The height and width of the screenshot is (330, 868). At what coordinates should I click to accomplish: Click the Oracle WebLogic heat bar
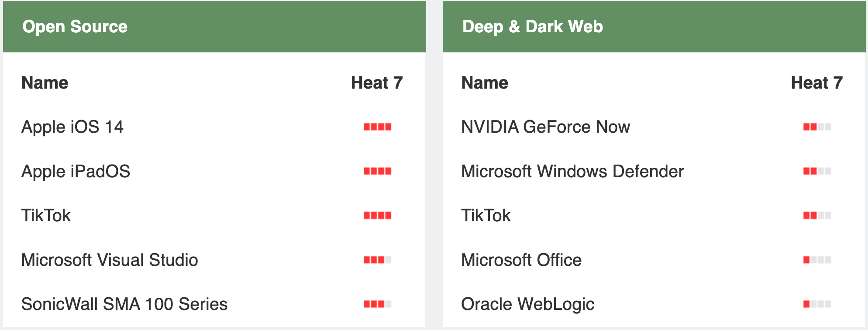(x=817, y=304)
